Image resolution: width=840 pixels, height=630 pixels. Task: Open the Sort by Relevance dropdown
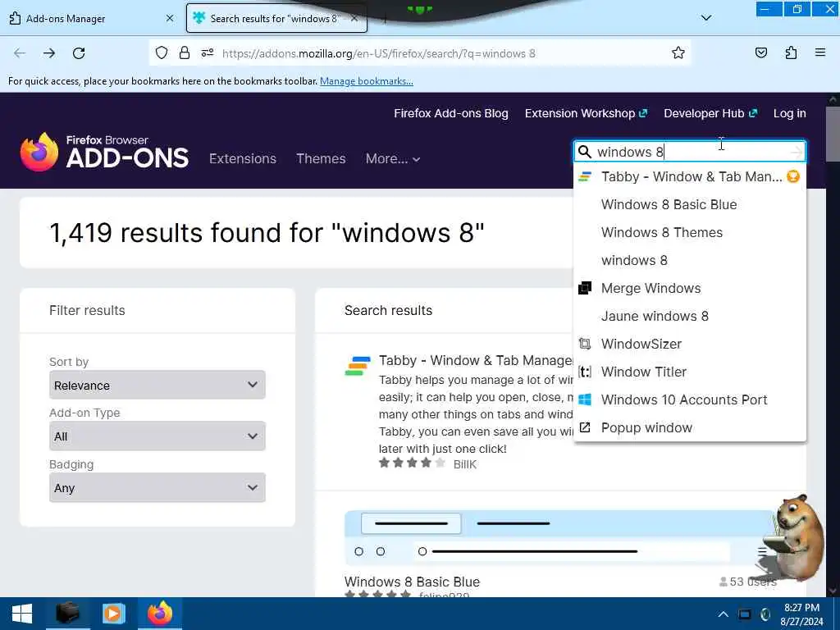click(x=157, y=385)
